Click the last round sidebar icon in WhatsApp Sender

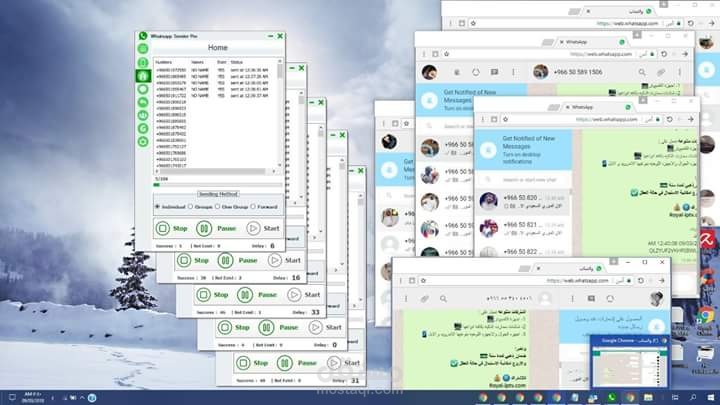point(143,142)
